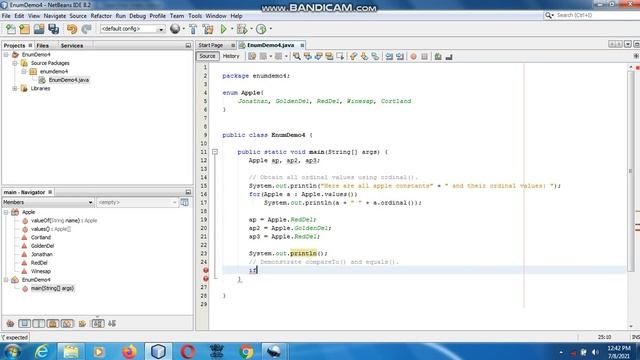Select the enumdemo4 package node
This screenshot has width=640, height=360.
54,71
